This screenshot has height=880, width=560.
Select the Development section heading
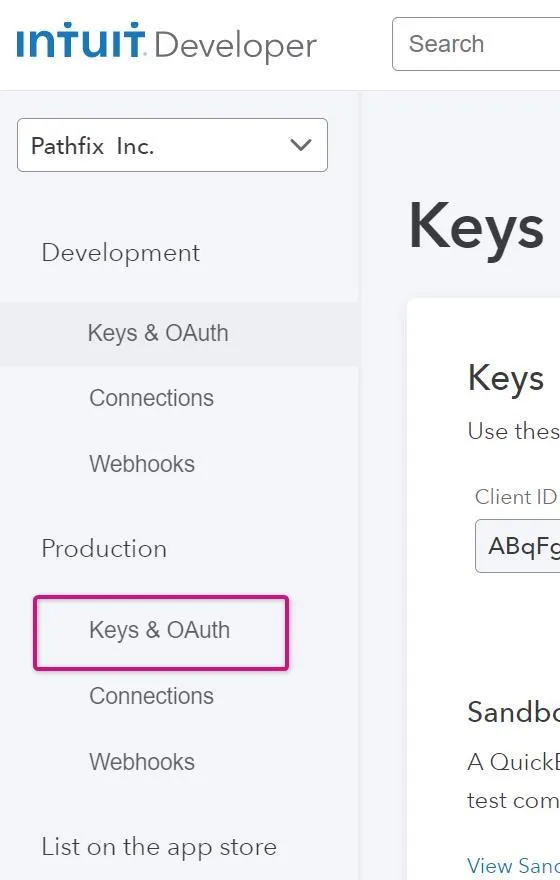(x=121, y=253)
